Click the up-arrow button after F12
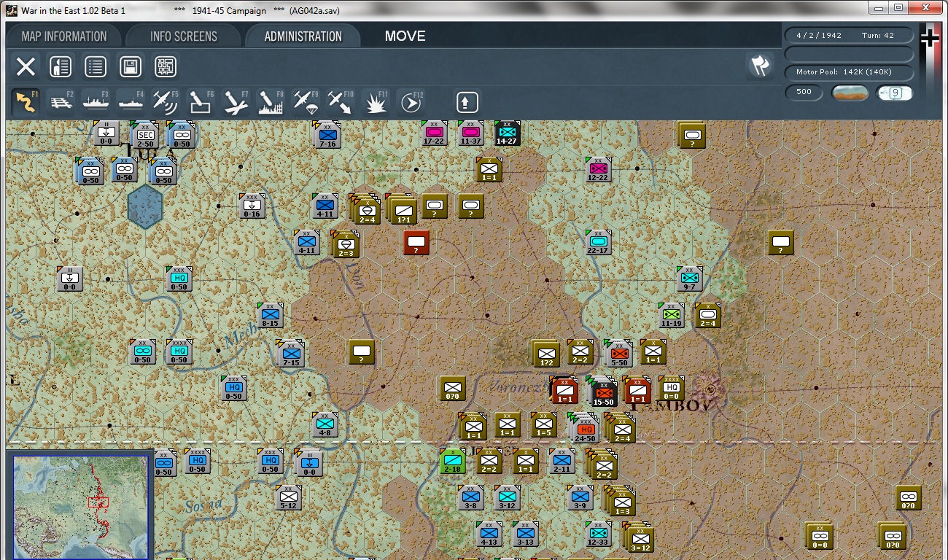 point(467,102)
